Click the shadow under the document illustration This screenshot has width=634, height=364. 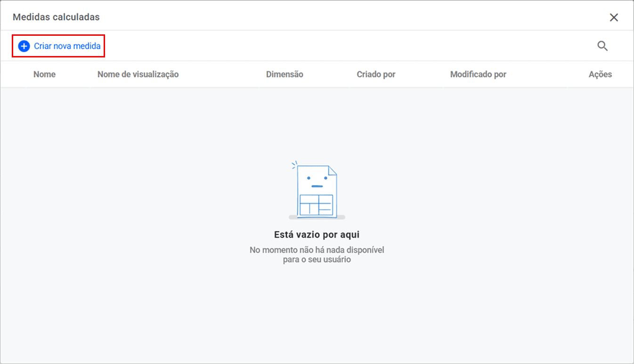click(x=317, y=218)
